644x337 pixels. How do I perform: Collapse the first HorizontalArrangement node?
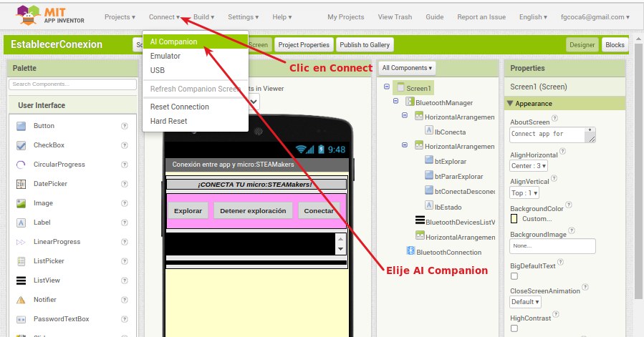[405, 116]
